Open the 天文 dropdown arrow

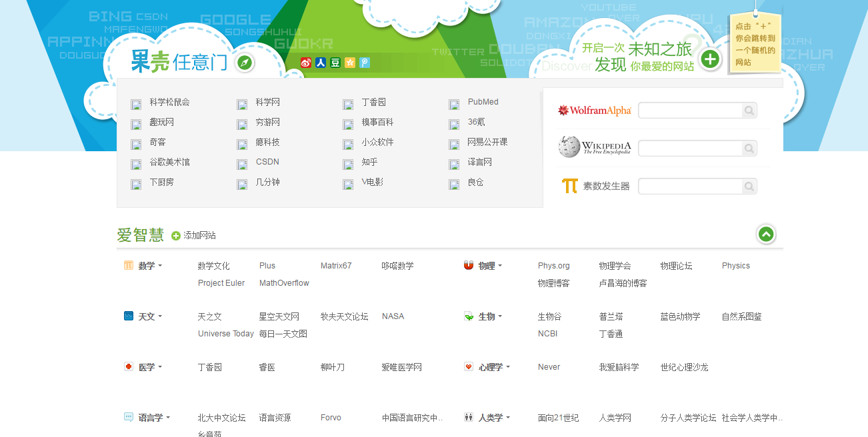[x=160, y=316]
